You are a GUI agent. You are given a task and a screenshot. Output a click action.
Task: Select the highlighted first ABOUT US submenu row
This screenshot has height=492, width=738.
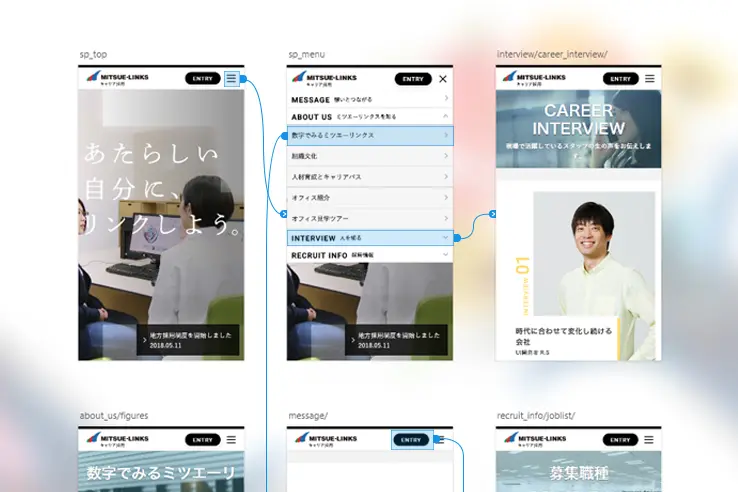[370, 136]
